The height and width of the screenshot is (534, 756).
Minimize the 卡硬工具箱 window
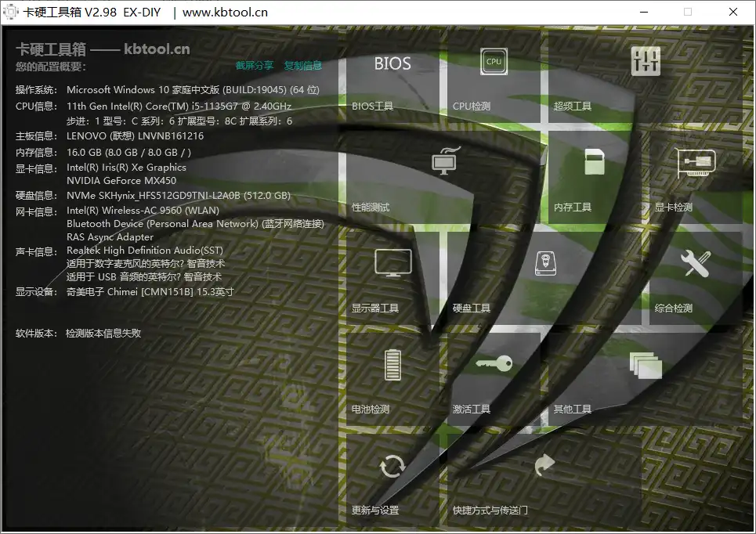click(x=644, y=12)
